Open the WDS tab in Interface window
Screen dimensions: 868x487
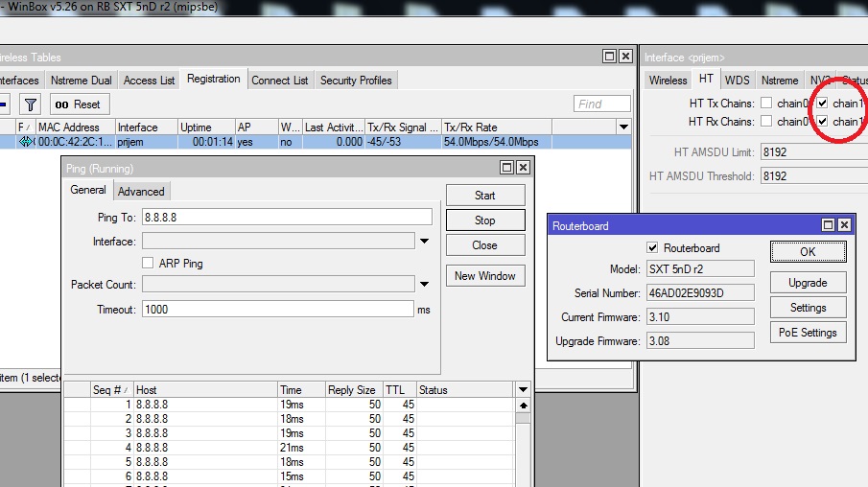click(737, 81)
